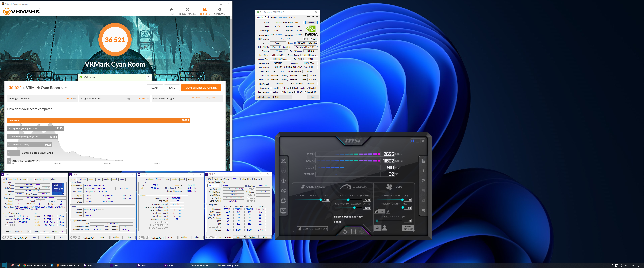Click Afterburner MSI dragon logo icon
This screenshot has width=644, height=268.
[x=283, y=161]
